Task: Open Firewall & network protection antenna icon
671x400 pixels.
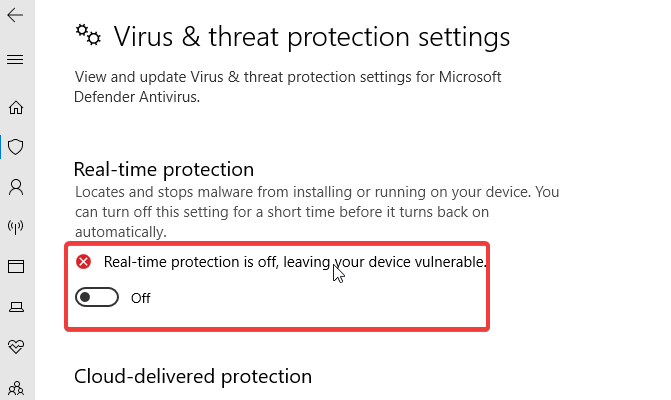Action: pyautogui.click(x=16, y=227)
